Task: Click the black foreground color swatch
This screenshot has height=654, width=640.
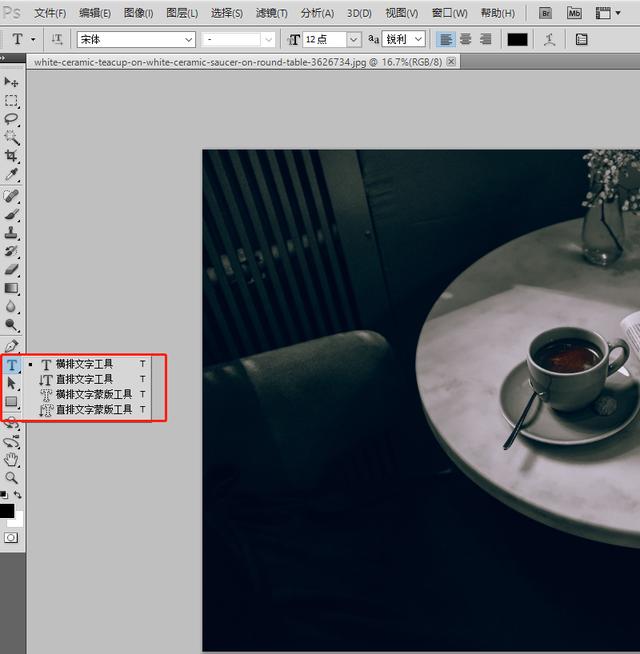Action: 6,511
